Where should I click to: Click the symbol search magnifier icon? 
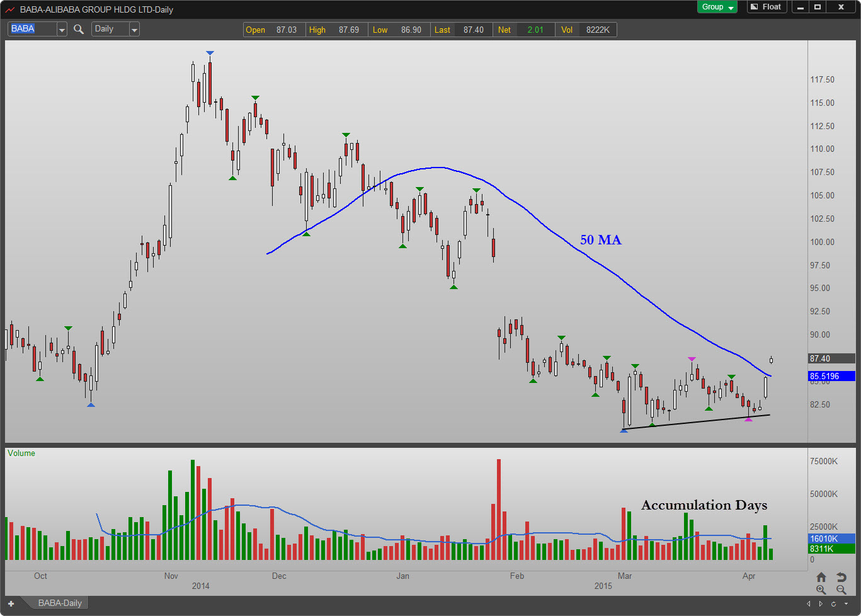point(79,29)
